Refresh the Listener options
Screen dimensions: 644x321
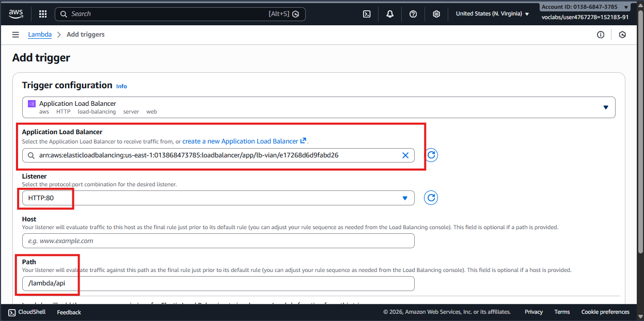coord(431,198)
